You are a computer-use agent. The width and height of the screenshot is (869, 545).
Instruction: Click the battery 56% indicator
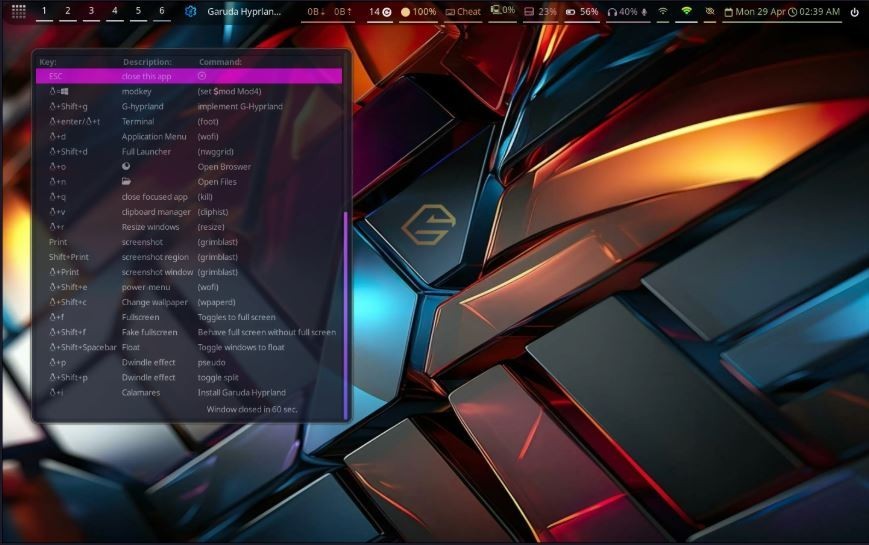coord(582,11)
